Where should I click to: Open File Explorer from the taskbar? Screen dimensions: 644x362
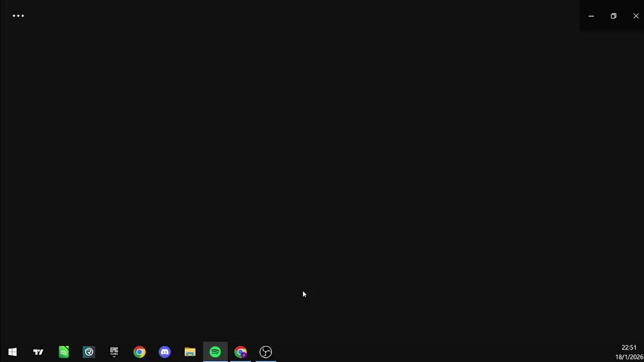[190, 352]
